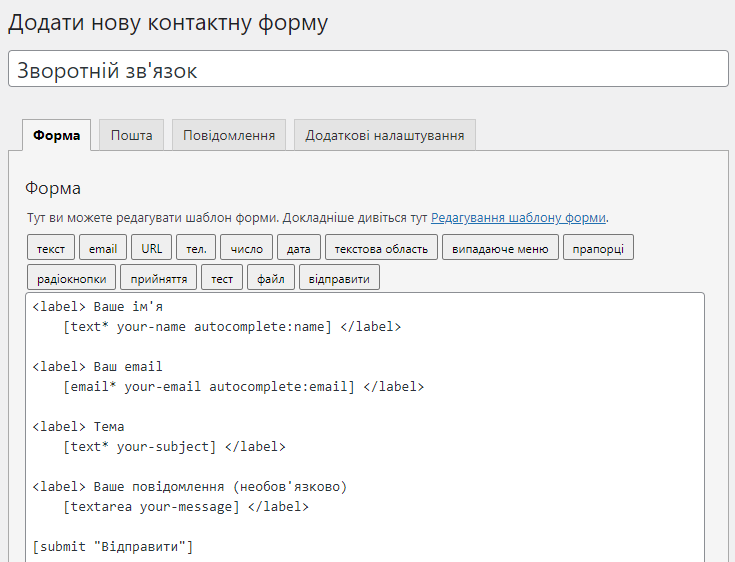Insert the тел. tag
The image size is (735, 562).
coord(196,247)
